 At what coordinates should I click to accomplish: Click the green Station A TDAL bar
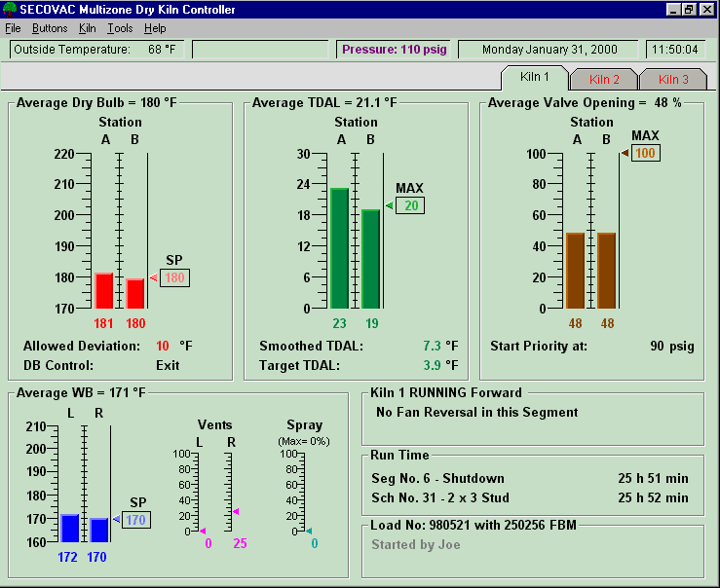[x=339, y=248]
